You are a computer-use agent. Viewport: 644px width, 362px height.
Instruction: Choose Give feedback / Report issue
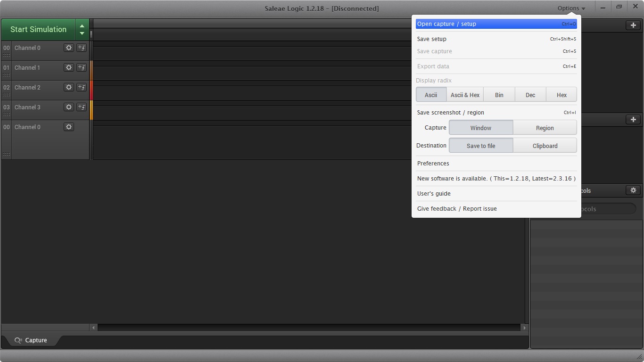click(496, 208)
